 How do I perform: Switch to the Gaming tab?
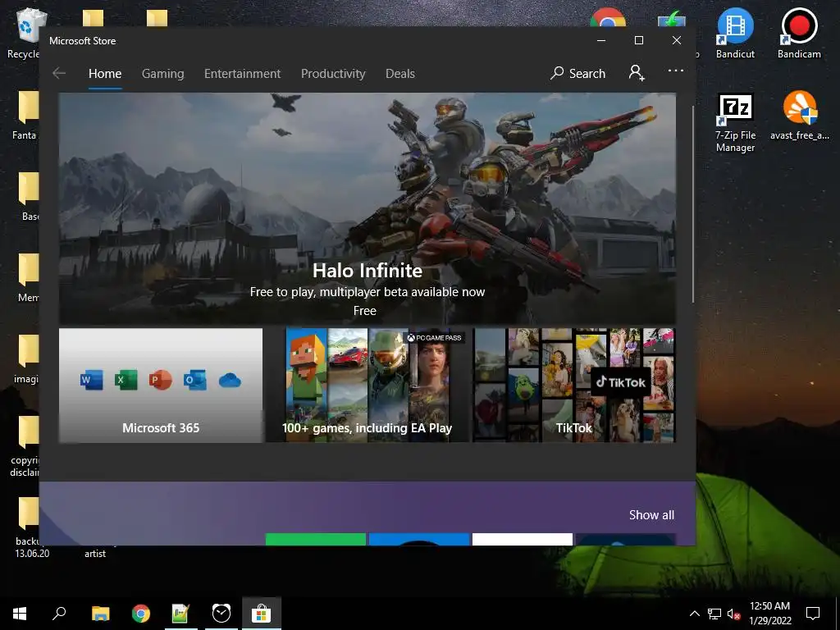tap(163, 73)
